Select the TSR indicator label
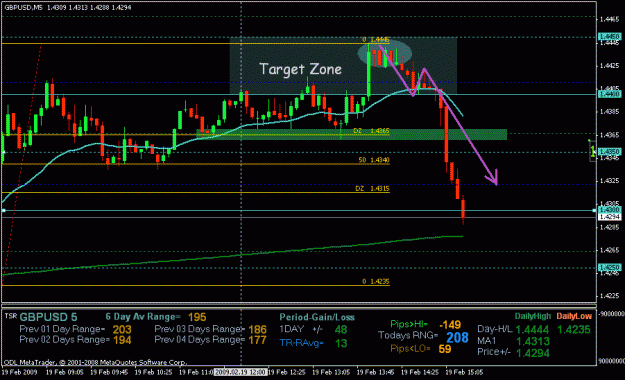This screenshot has height=380, width=625. pos(11,316)
